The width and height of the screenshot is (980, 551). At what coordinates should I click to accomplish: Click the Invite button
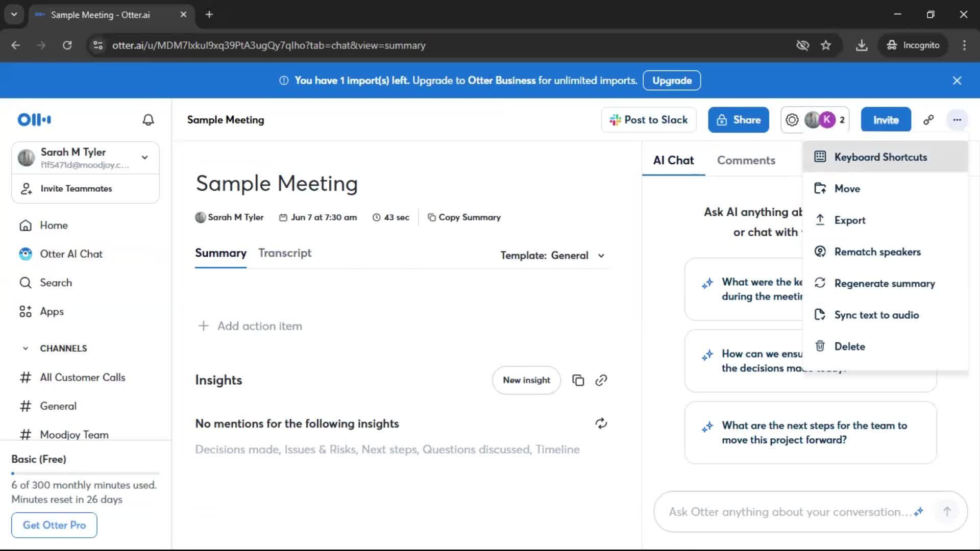point(886,120)
